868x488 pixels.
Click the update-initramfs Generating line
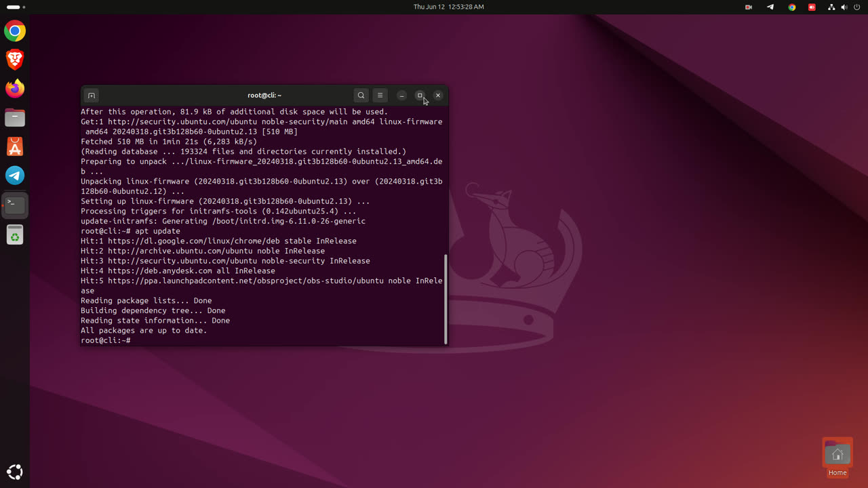point(223,221)
